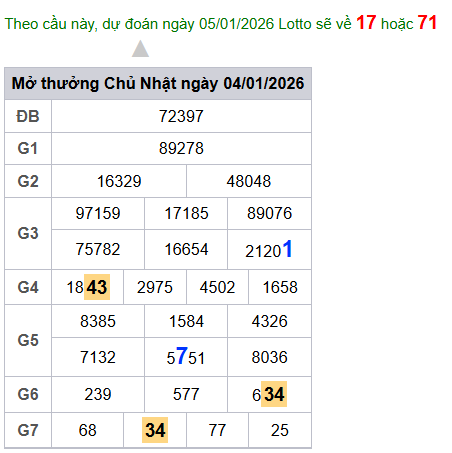Select G3 number 75782

tap(98, 249)
